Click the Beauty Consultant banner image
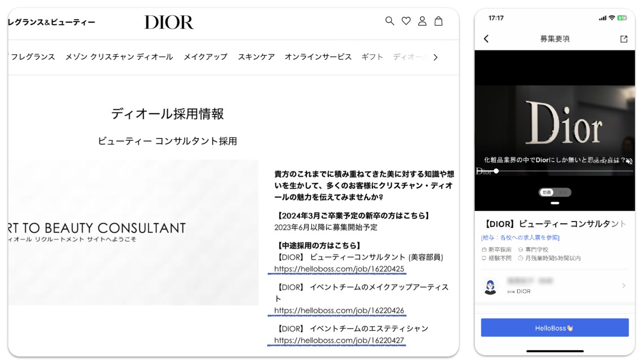This screenshot has height=363, width=644. point(133,232)
